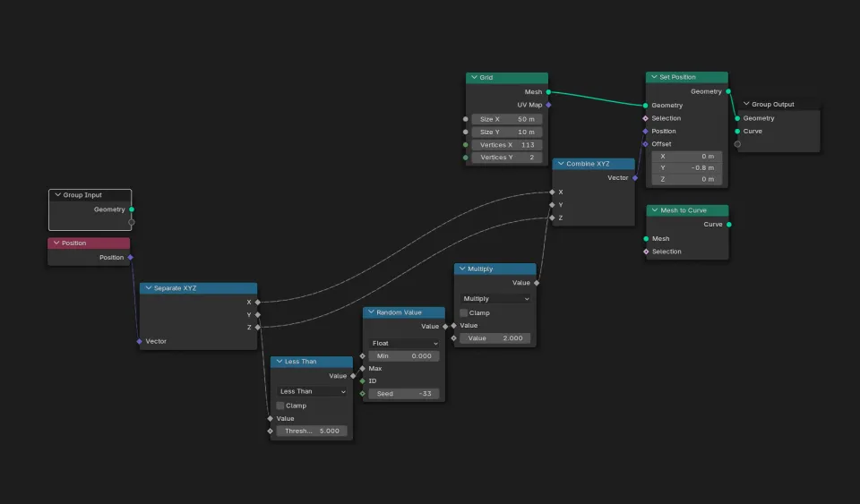Click Separate XYZ Z output socket
Screen dimensions: 860x504
[x=258, y=327]
